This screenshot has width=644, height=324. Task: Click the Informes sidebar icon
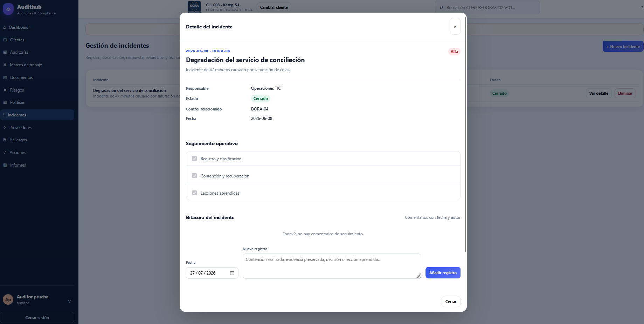tap(5, 165)
